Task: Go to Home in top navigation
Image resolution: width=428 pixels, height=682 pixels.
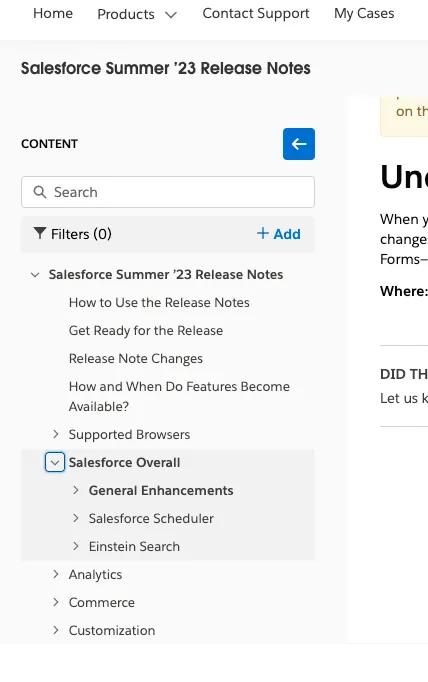Action: 53,13
